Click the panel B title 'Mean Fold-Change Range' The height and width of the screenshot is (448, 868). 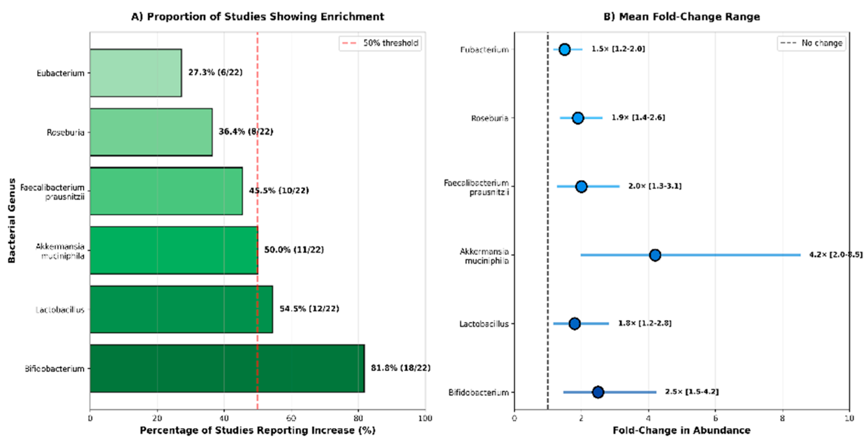pyautogui.click(x=682, y=17)
